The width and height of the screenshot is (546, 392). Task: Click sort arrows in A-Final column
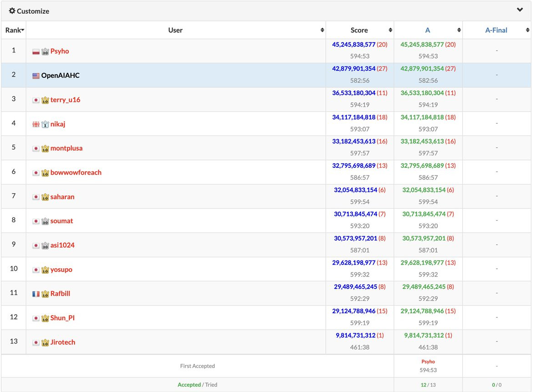pyautogui.click(x=527, y=30)
